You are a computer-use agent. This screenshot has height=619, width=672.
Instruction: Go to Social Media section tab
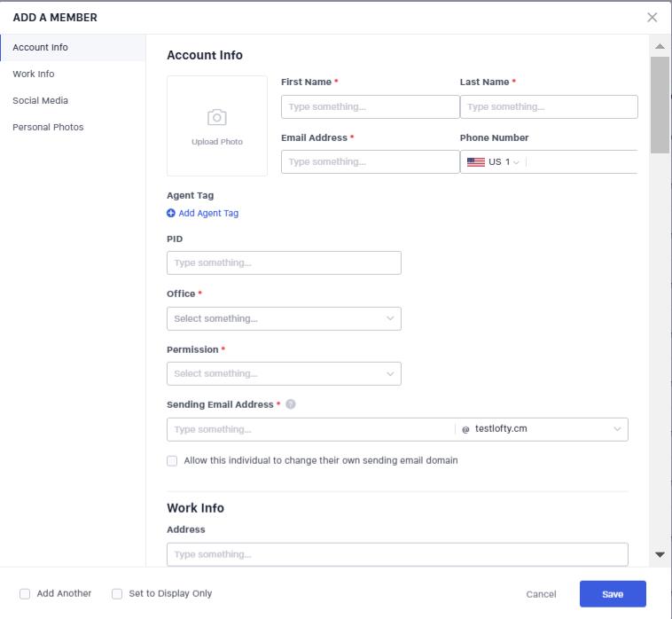coord(40,101)
